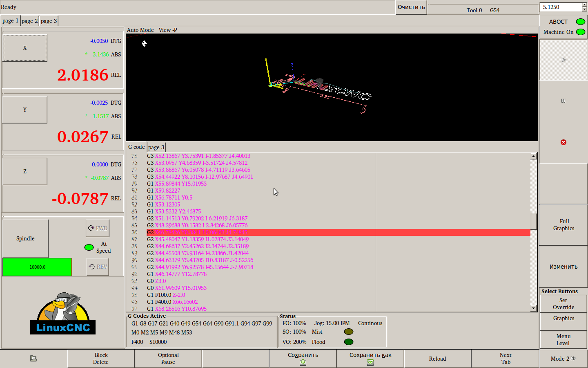Click the G-code scrollbar down arrow
This screenshot has width=588, height=368.
[x=533, y=308]
